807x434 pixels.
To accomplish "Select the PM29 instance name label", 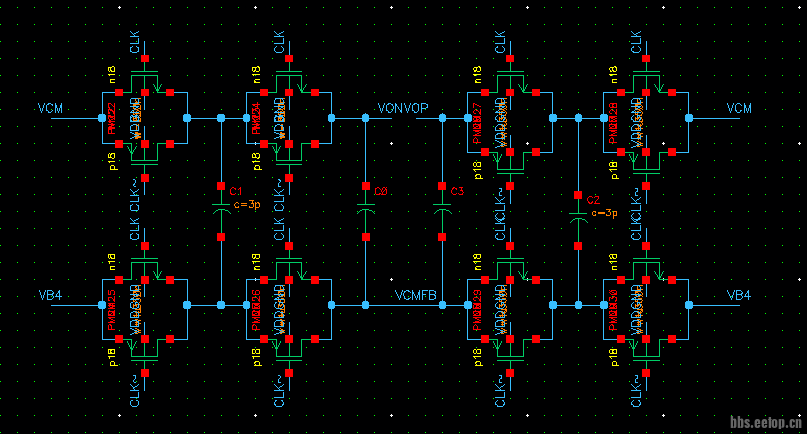I will coord(477,310).
